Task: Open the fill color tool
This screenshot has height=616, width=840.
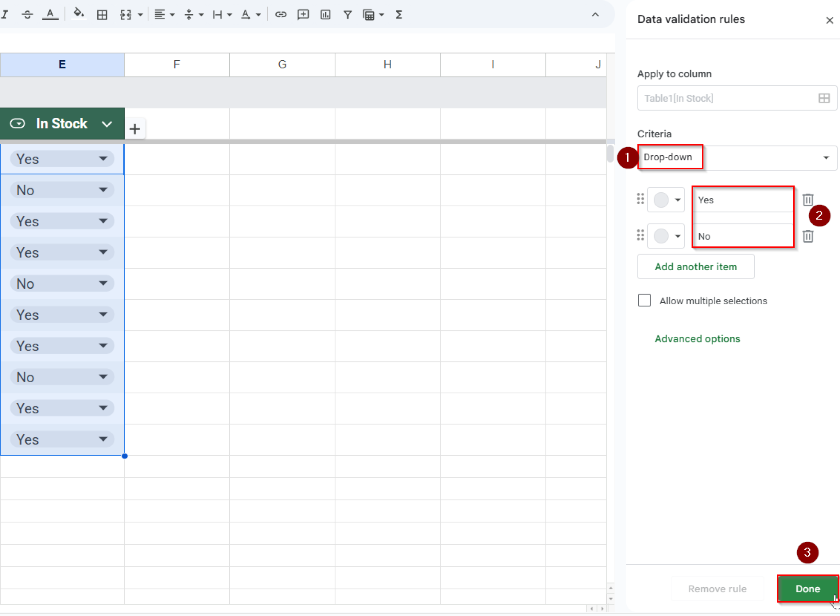Action: coord(78,14)
